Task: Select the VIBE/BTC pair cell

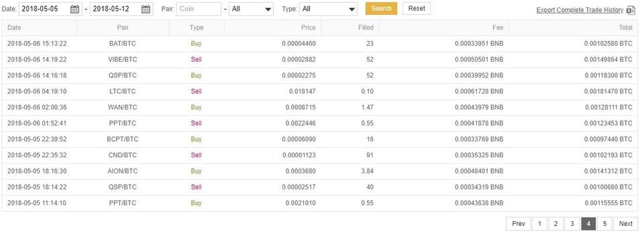Action: pos(122,60)
